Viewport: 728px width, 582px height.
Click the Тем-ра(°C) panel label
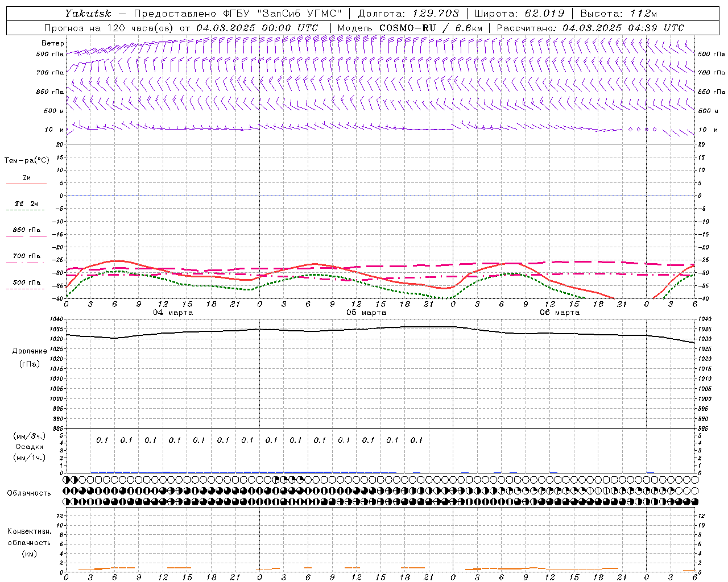(x=27, y=161)
